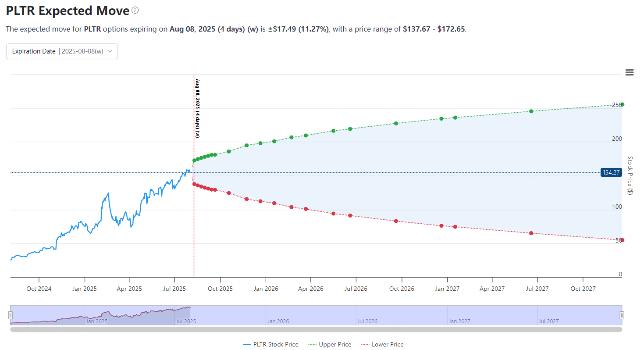Click the Jul 2026 x-axis label
The image size is (644, 350).
click(x=356, y=289)
